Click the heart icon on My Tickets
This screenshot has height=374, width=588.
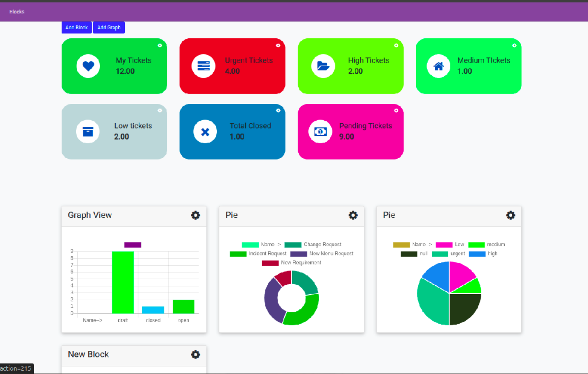[88, 66]
